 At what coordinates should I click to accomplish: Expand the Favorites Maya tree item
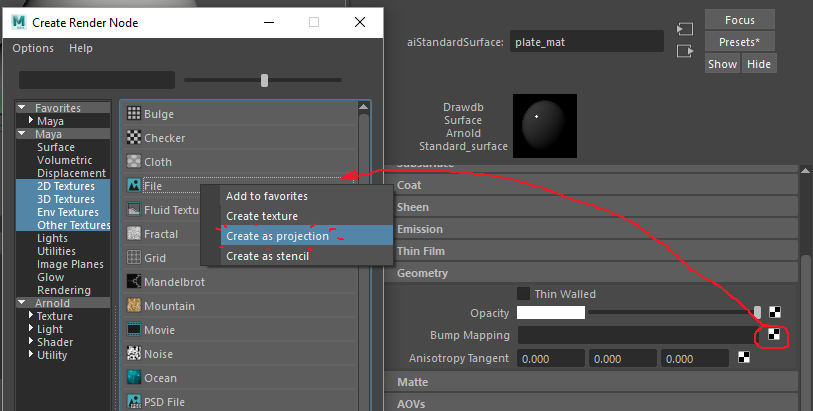coord(32,121)
